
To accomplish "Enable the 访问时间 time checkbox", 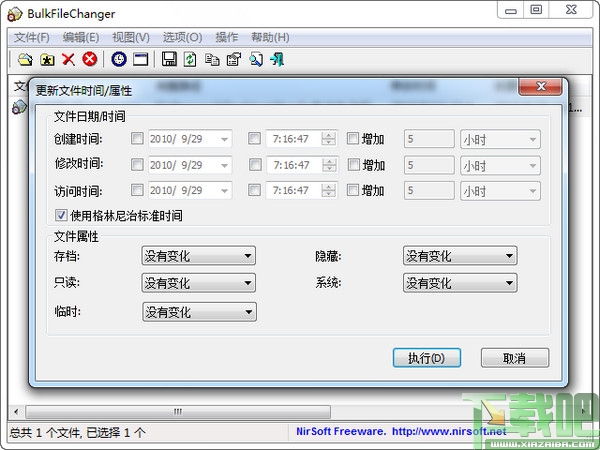I will click(254, 190).
